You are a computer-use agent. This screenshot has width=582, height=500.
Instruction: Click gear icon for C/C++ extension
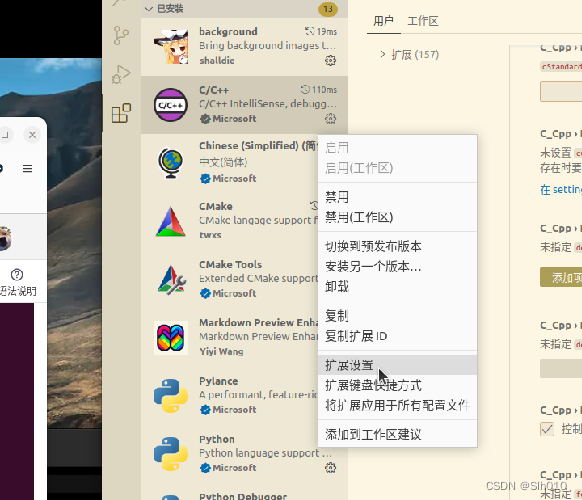330,119
